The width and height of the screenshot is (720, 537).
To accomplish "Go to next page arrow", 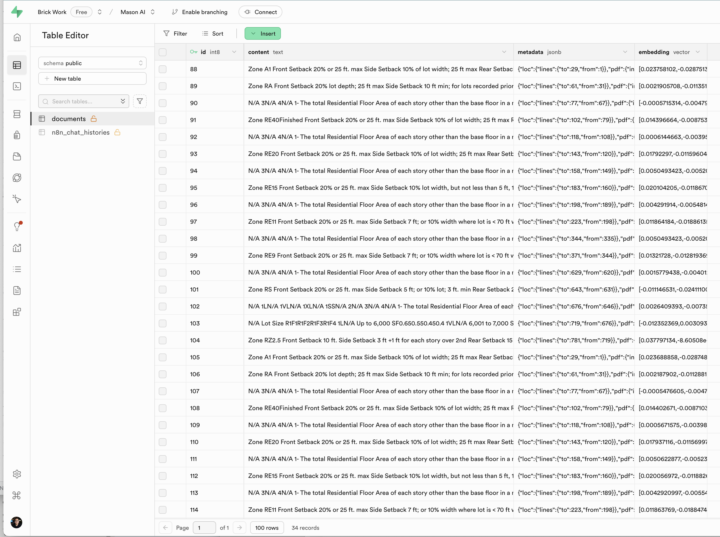I will [x=239, y=527].
